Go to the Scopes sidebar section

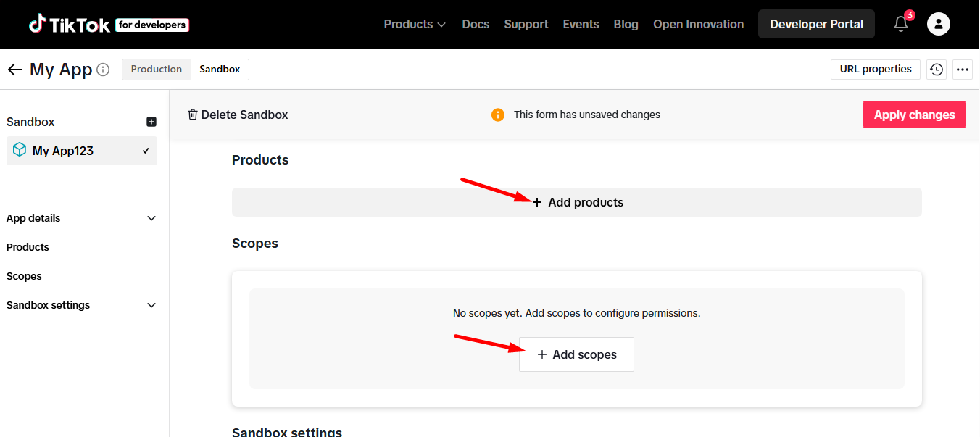tap(24, 276)
